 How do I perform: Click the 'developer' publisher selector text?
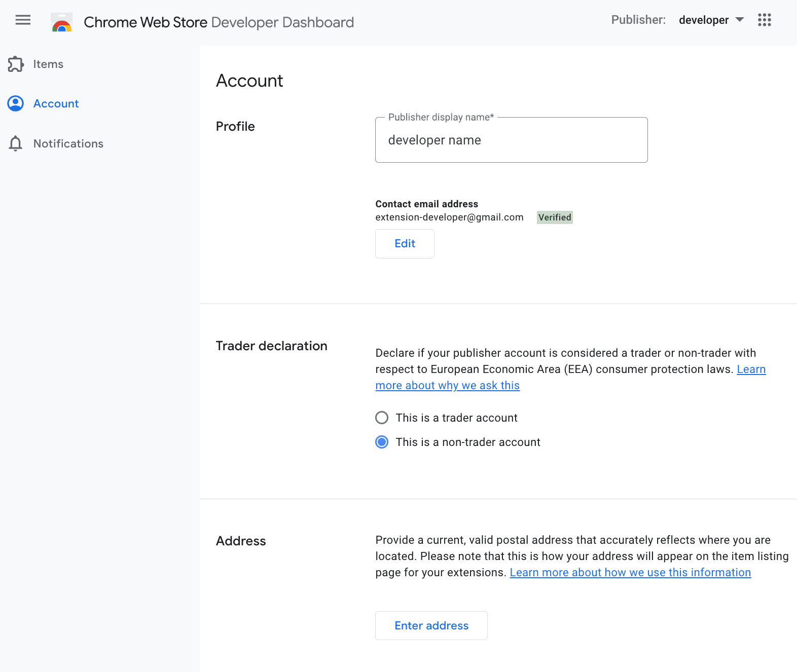(x=703, y=20)
